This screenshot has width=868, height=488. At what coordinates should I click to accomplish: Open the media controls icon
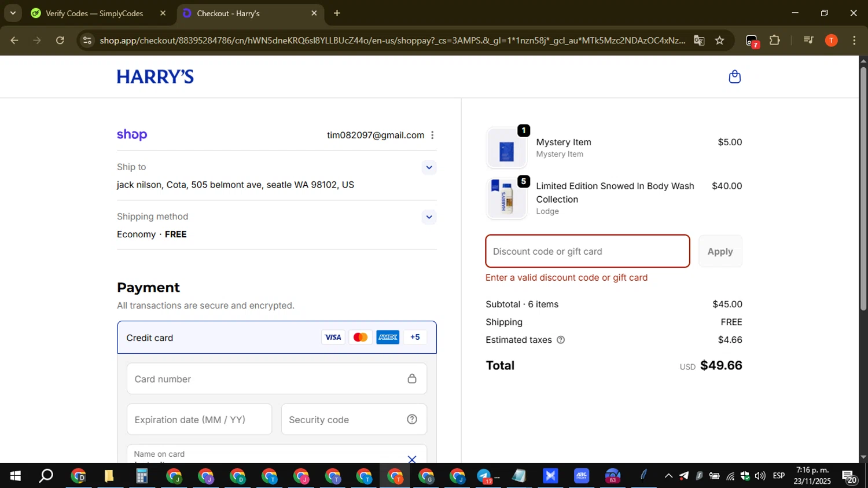coord(808,41)
